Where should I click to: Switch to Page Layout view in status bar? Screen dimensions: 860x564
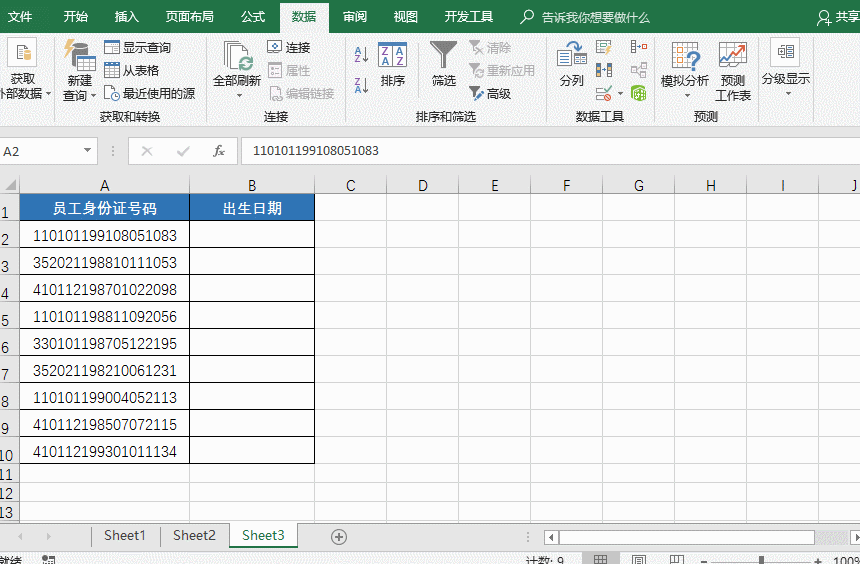click(x=635, y=560)
